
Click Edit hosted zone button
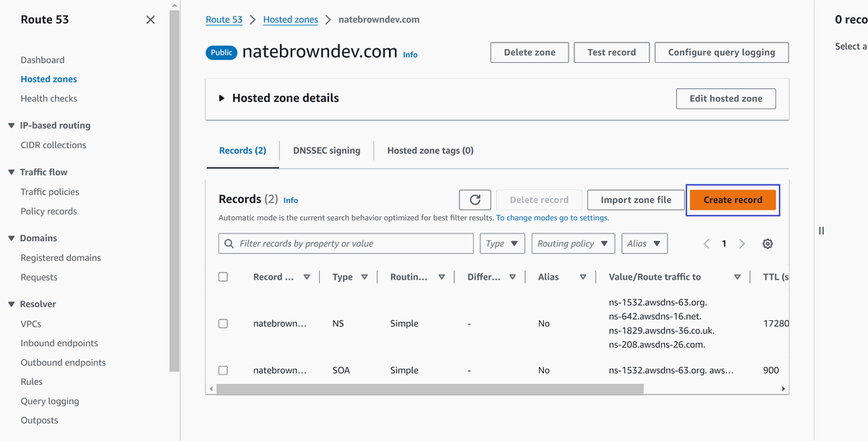tap(726, 98)
